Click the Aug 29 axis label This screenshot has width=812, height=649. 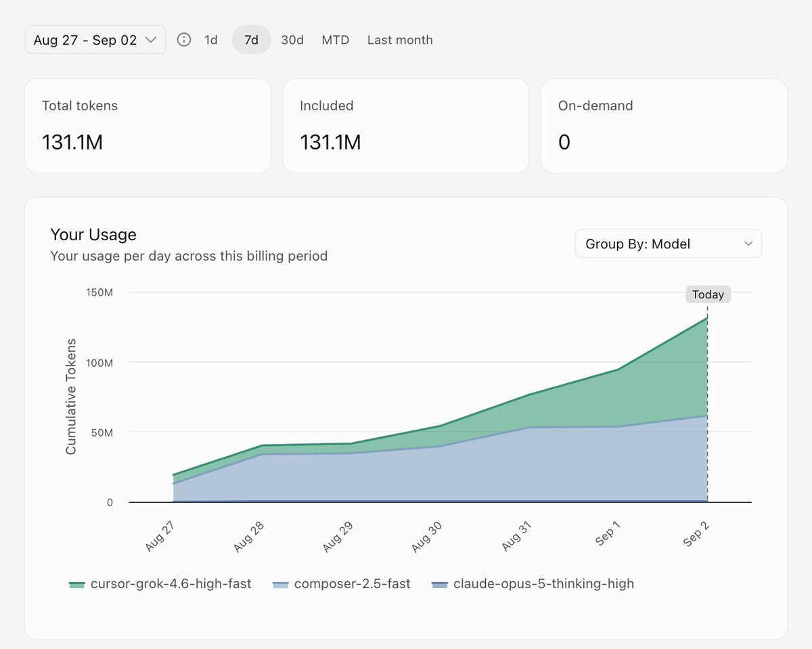337,537
